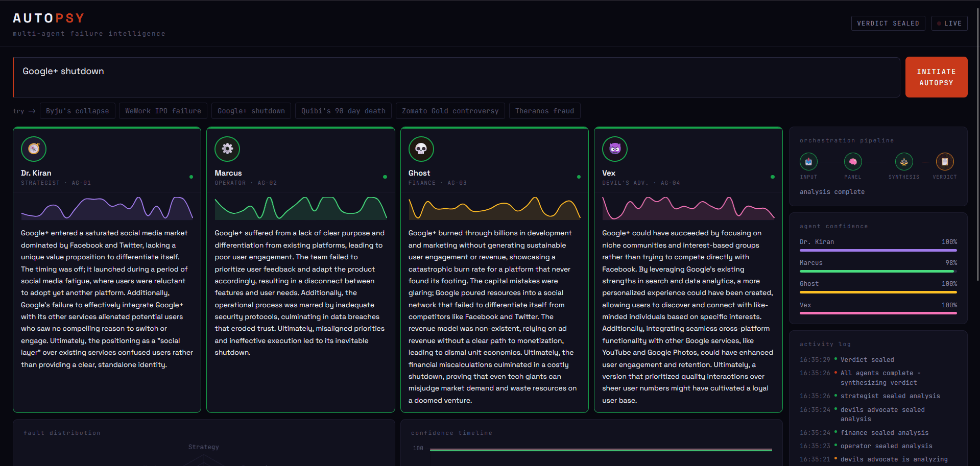Click the 'Marcus' agent card name
The image size is (980, 466).
228,173
